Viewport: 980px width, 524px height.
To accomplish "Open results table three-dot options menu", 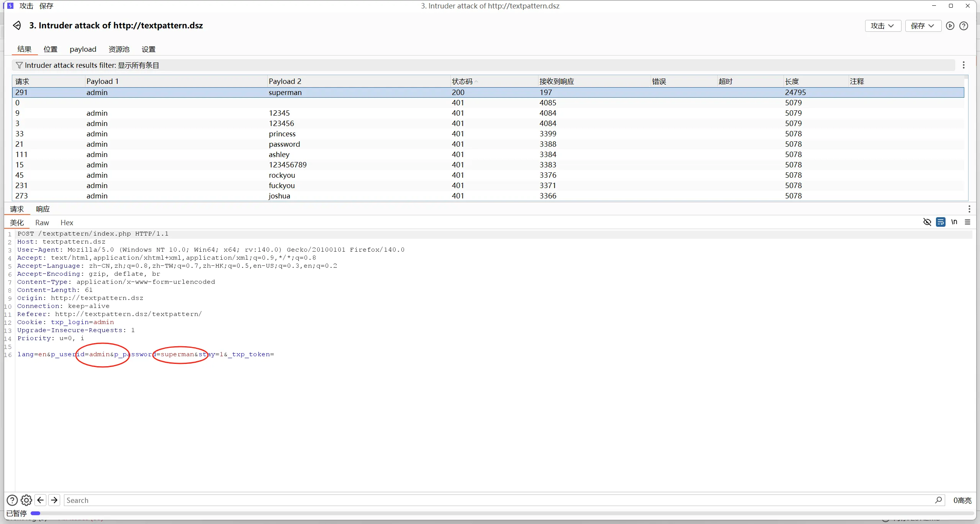I will tap(964, 65).
